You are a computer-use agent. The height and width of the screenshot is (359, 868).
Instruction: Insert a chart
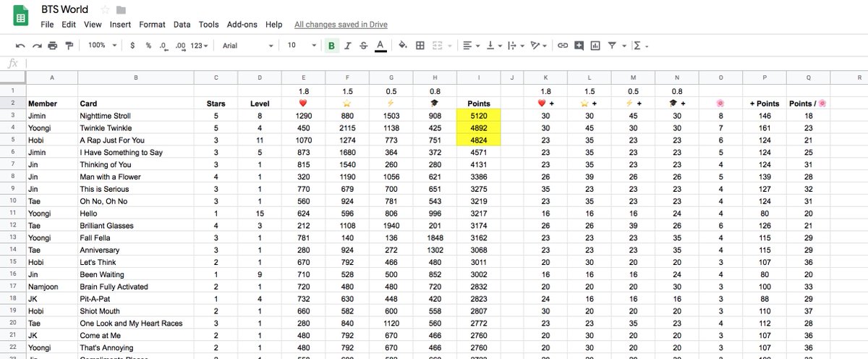pos(595,46)
